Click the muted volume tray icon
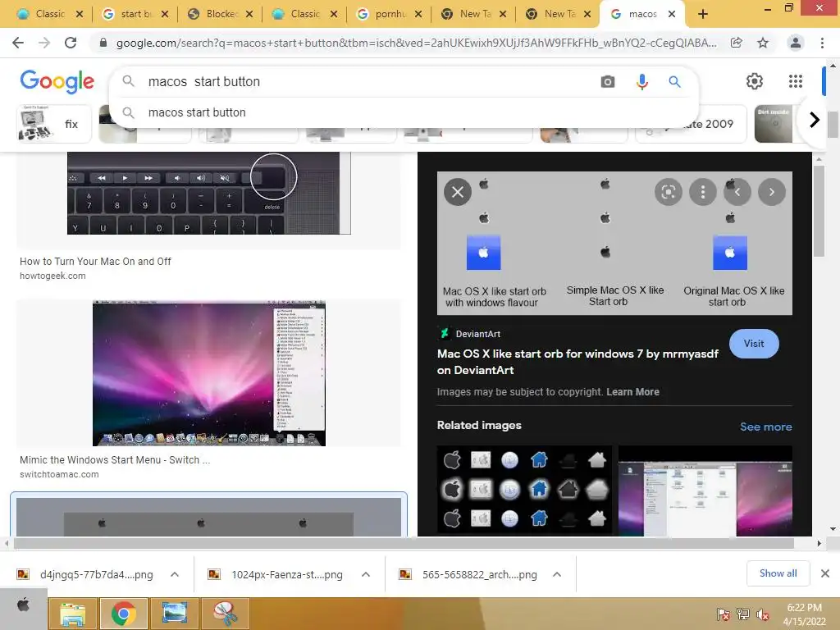840x630 pixels. coord(762,614)
